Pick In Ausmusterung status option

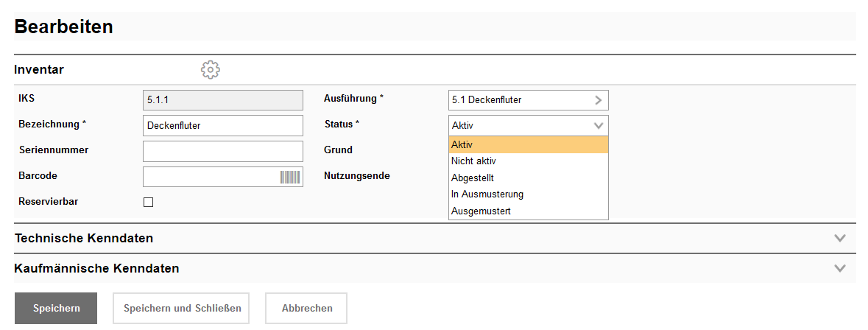(528, 194)
